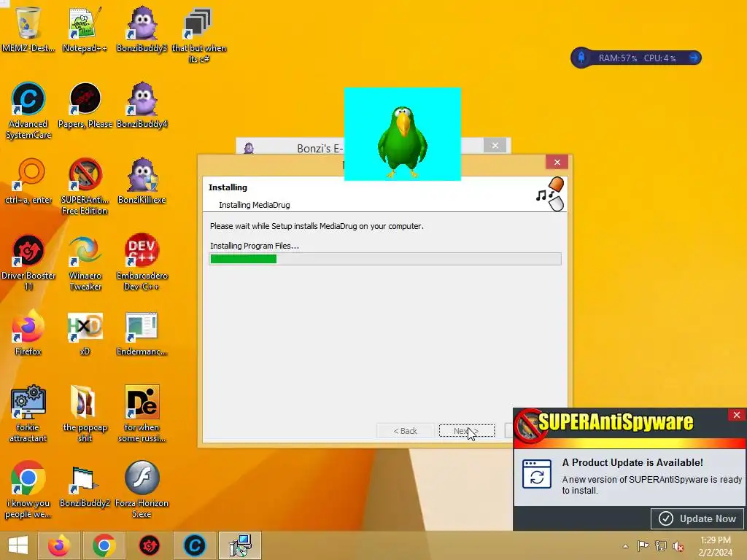This screenshot has height=560, width=747.
Task: Expand the RAM/CPU widget arrow
Action: [x=694, y=58]
